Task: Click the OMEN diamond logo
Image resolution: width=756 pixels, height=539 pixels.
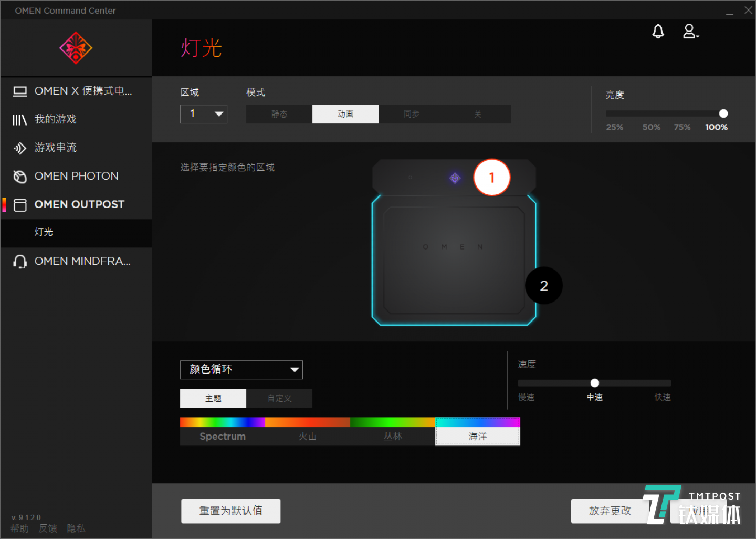Action: (x=76, y=48)
